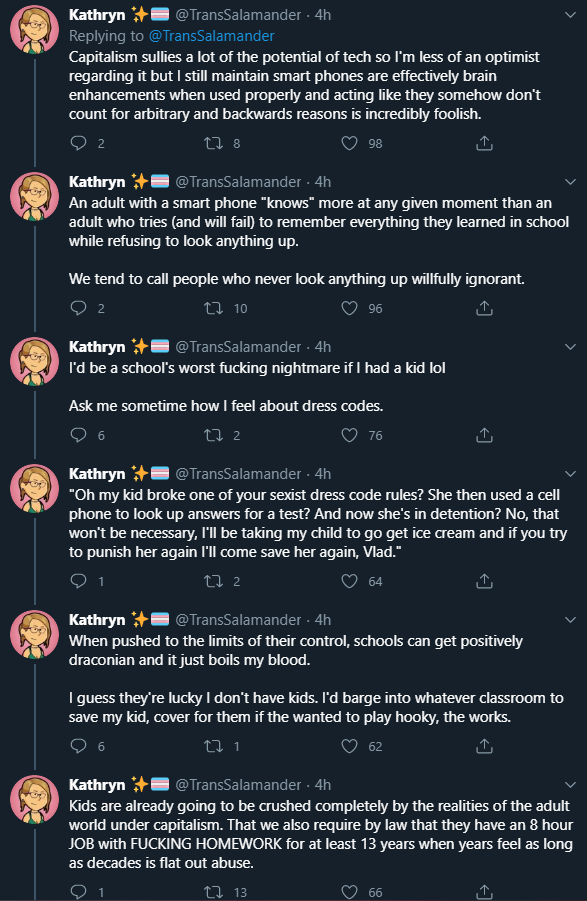Open Kathryn's name on the dress codes tweet
Image resolution: width=587 pixels, height=901 pixels.
97,346
